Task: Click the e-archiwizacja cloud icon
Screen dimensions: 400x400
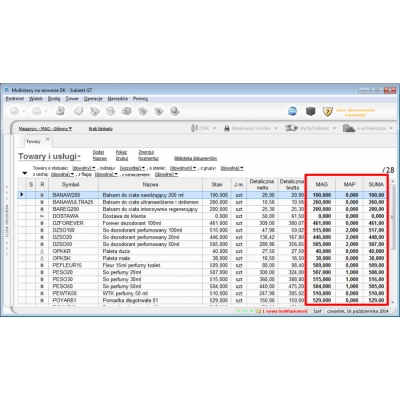Action: pos(349,128)
